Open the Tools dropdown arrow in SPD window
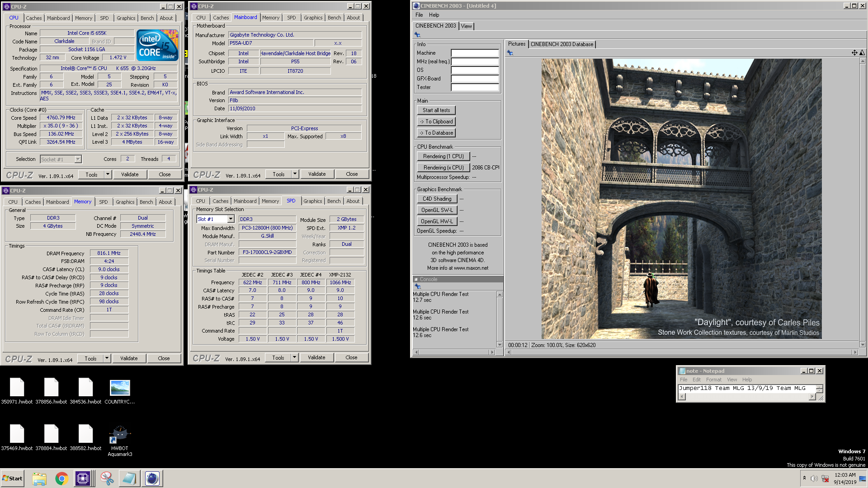This screenshot has height=488, width=868. [294, 357]
